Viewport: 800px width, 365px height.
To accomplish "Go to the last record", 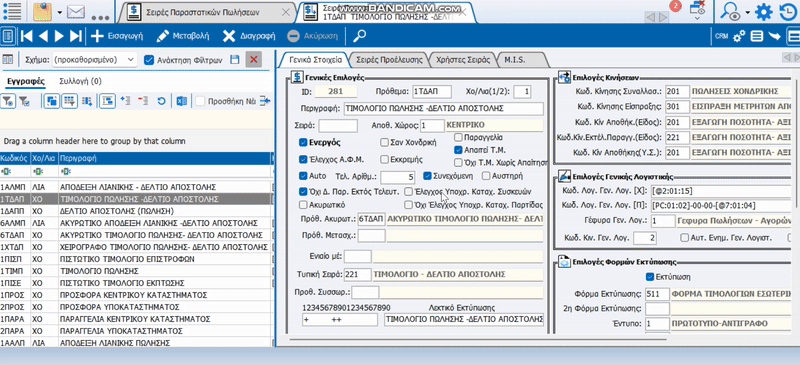I will 76,36.
